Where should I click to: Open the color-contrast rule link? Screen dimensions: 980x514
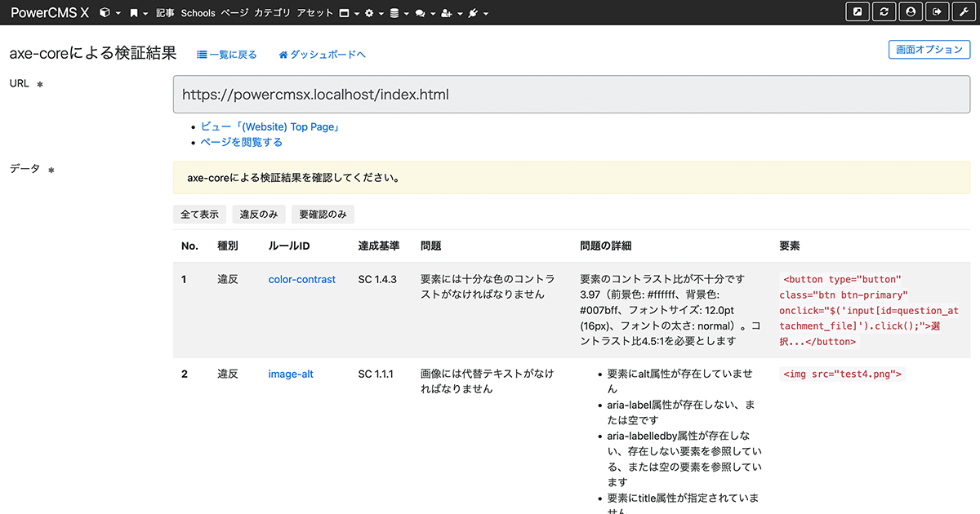301,279
